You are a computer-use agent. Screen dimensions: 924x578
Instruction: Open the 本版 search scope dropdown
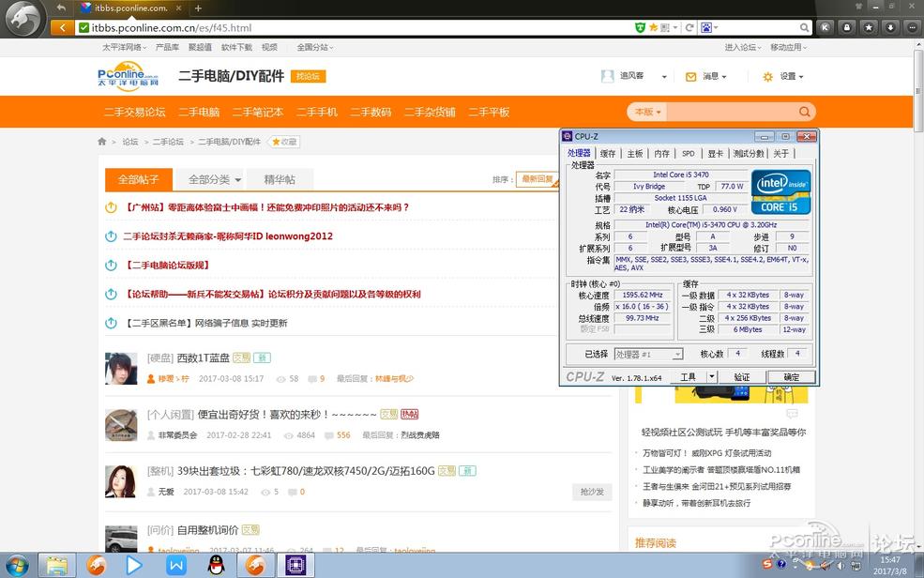coord(647,112)
